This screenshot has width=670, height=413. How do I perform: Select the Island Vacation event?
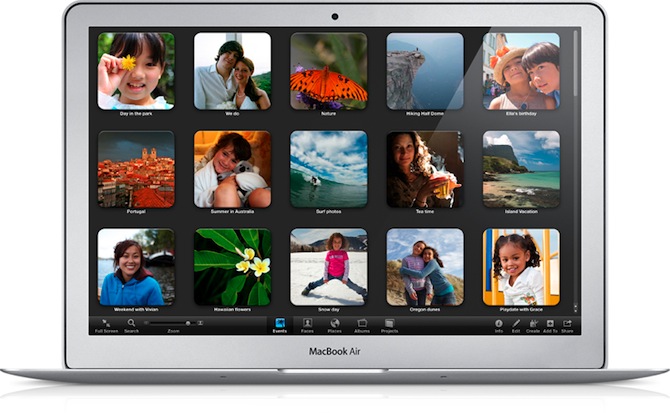coord(521,169)
